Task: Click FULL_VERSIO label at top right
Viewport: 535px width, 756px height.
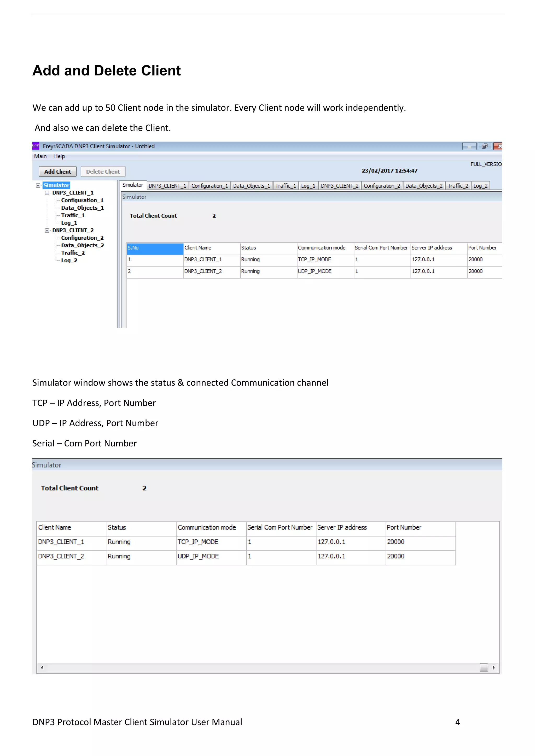Action: (x=486, y=164)
